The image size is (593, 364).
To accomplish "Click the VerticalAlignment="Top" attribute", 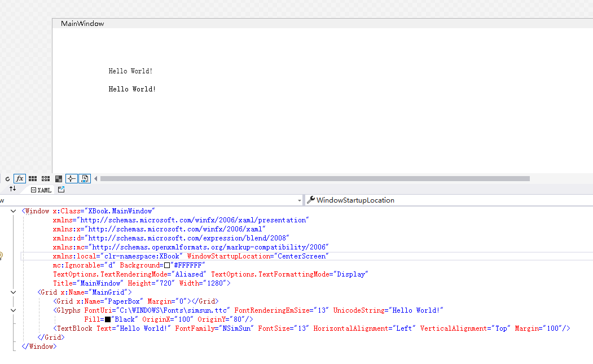I will (465, 329).
